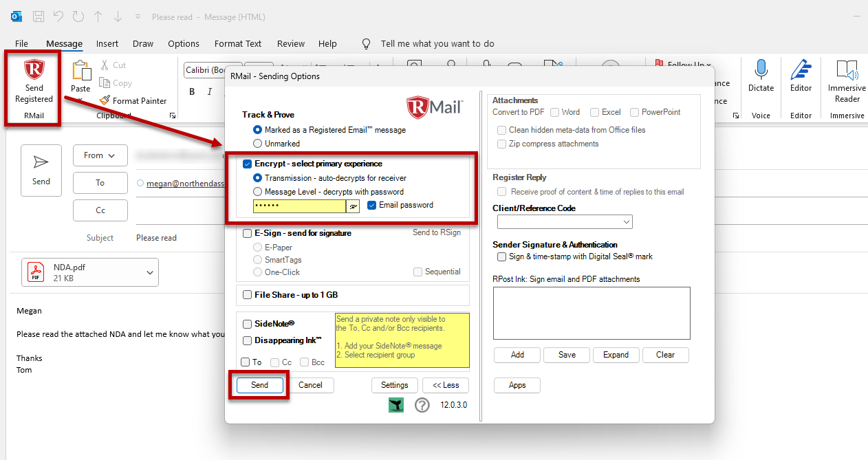Open the Editor tool in the ribbon

801,76
